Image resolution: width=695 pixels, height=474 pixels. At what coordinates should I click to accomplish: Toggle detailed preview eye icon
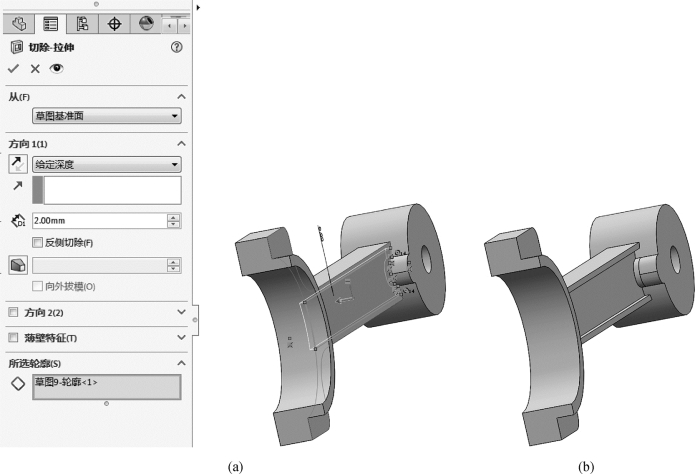[56, 68]
